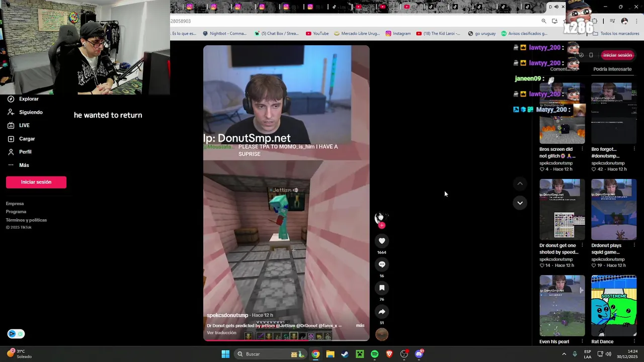Open the Chrome profile avatar
This screenshot has height=362, width=644.
coord(624,21)
